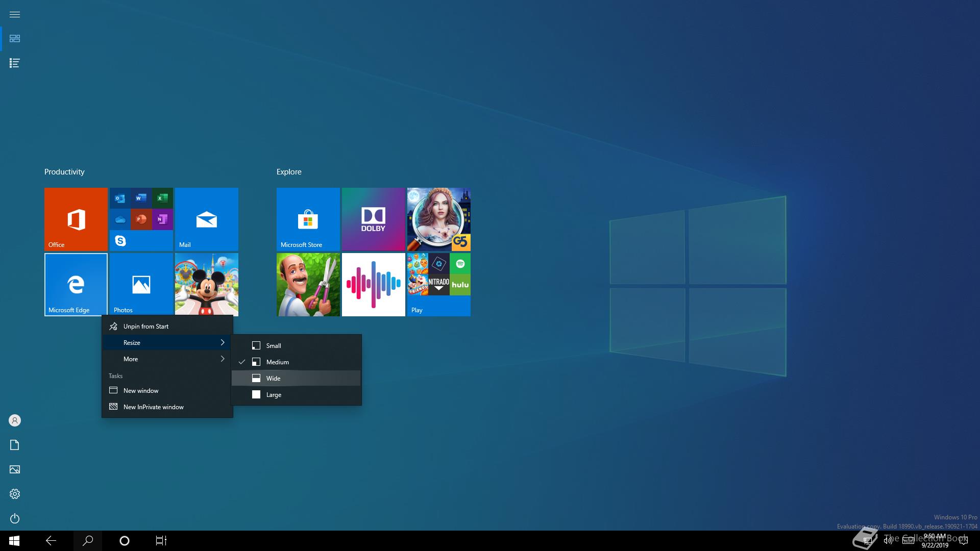Switch to Pinned tiles view
The height and width of the screenshot is (551, 980).
pyautogui.click(x=15, y=39)
